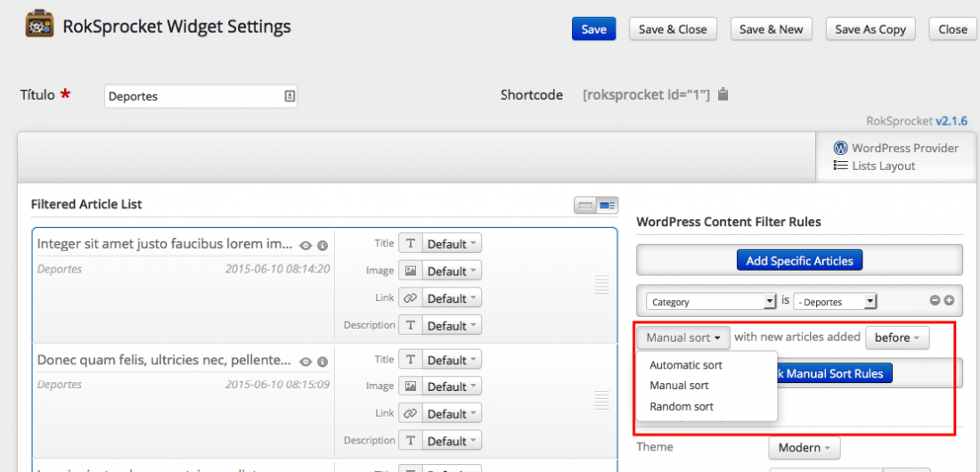The width and height of the screenshot is (980, 472).
Task: Open the Image Default dropdown in the first article
Action: click(452, 271)
